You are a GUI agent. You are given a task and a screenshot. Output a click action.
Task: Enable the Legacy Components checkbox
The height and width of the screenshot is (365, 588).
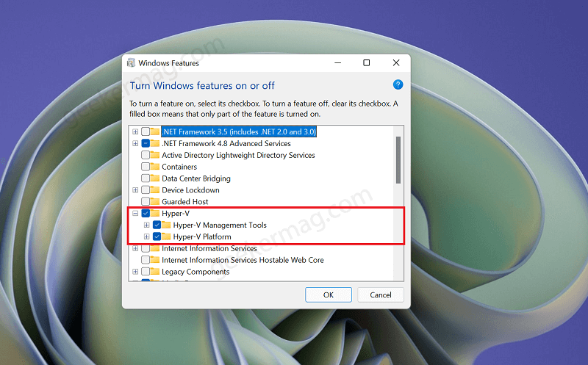click(x=146, y=271)
